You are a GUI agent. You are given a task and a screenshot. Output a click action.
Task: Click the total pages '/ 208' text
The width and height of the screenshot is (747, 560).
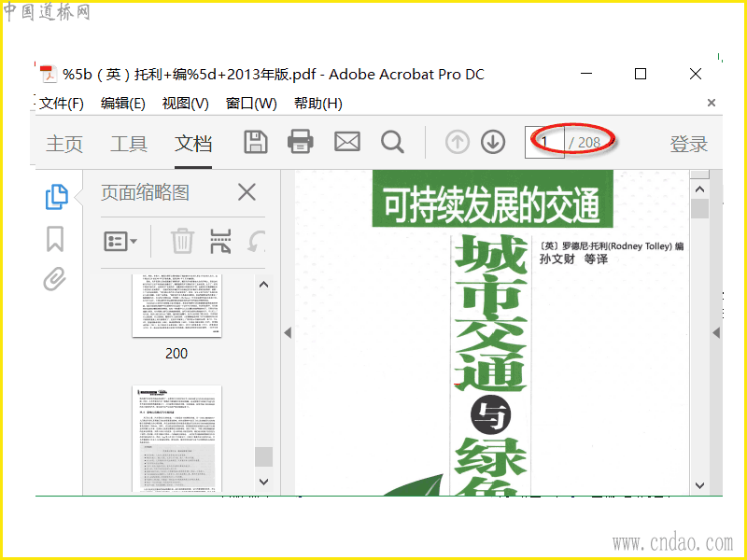(585, 143)
